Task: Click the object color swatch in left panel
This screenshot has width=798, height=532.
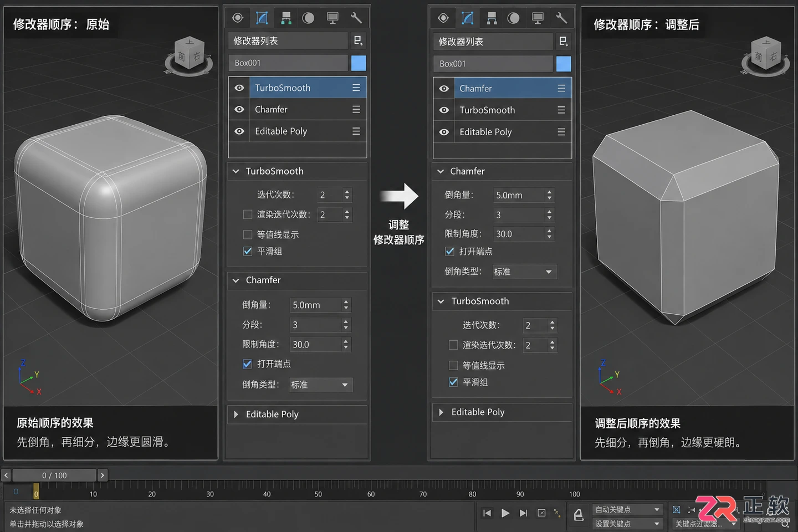Action: pyautogui.click(x=359, y=63)
